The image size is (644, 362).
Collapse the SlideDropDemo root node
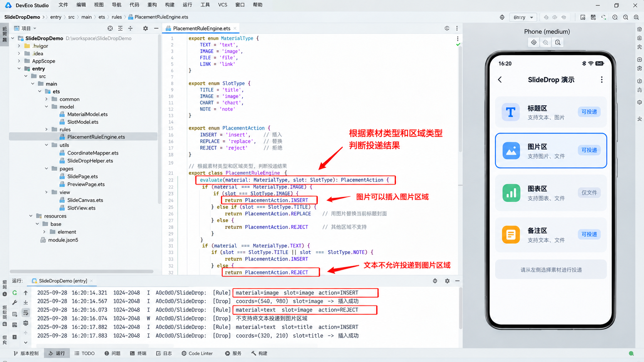[x=13, y=38]
